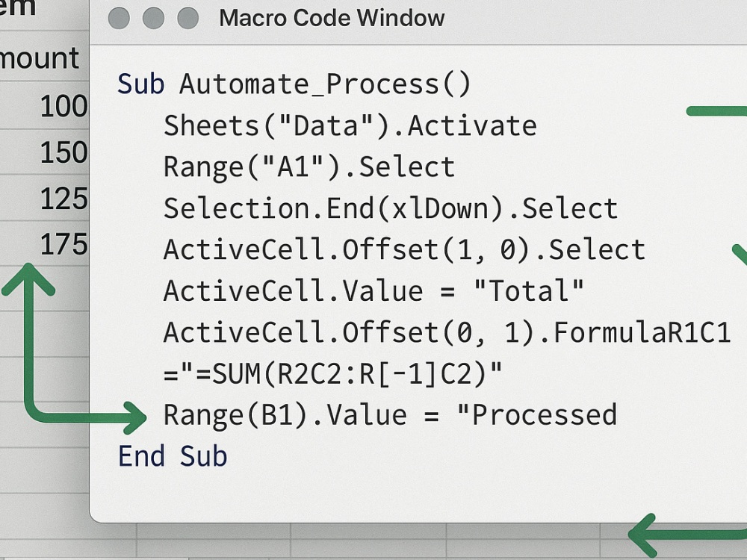Click the End Sub line
Screen dimensions: 747x560
[173, 456]
